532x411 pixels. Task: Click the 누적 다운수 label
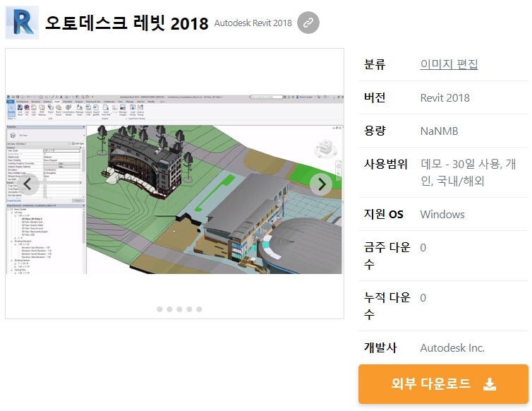coord(387,306)
